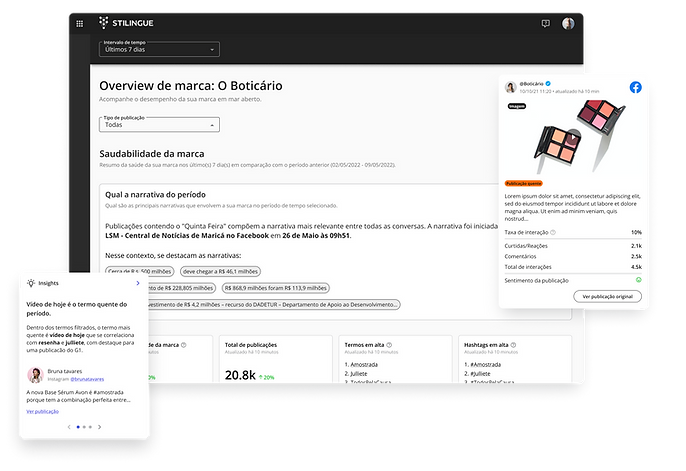The height and width of the screenshot is (471, 686).
Task: Click 'Total de publicações' card title
Action: click(251, 345)
